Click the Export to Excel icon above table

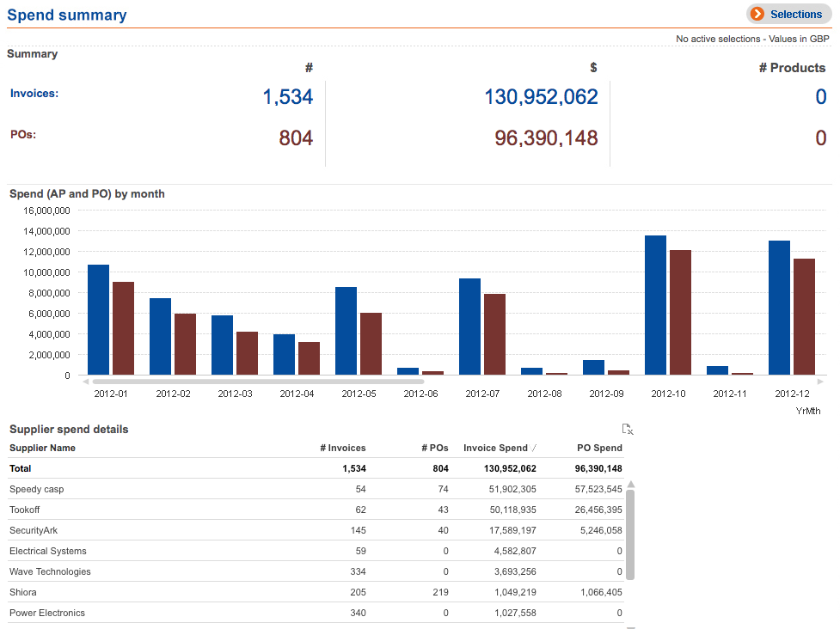click(x=628, y=429)
